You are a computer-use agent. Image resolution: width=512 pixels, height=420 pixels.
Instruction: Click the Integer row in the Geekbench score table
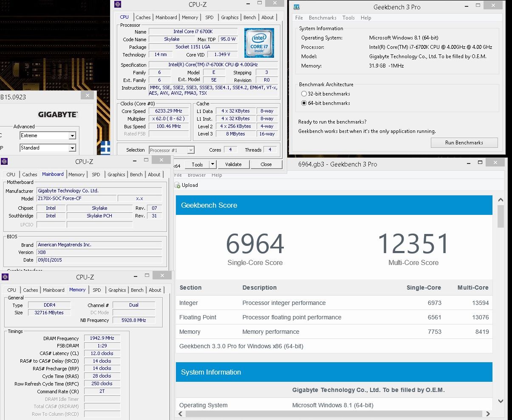334,303
